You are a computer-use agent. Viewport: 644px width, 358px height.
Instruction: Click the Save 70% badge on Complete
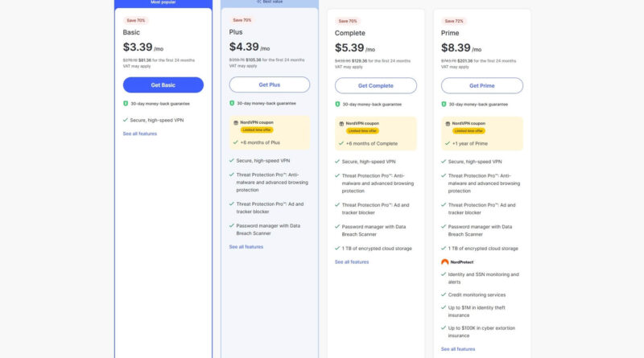click(348, 21)
